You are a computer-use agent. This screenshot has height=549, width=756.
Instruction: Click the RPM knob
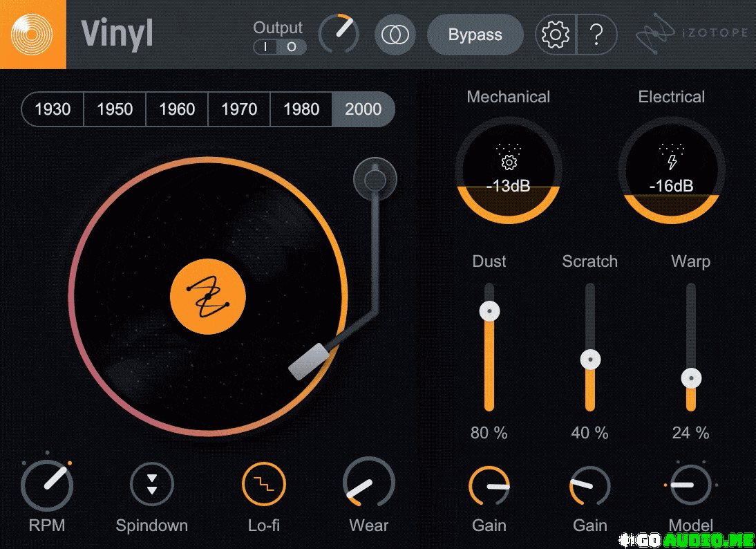[47, 485]
